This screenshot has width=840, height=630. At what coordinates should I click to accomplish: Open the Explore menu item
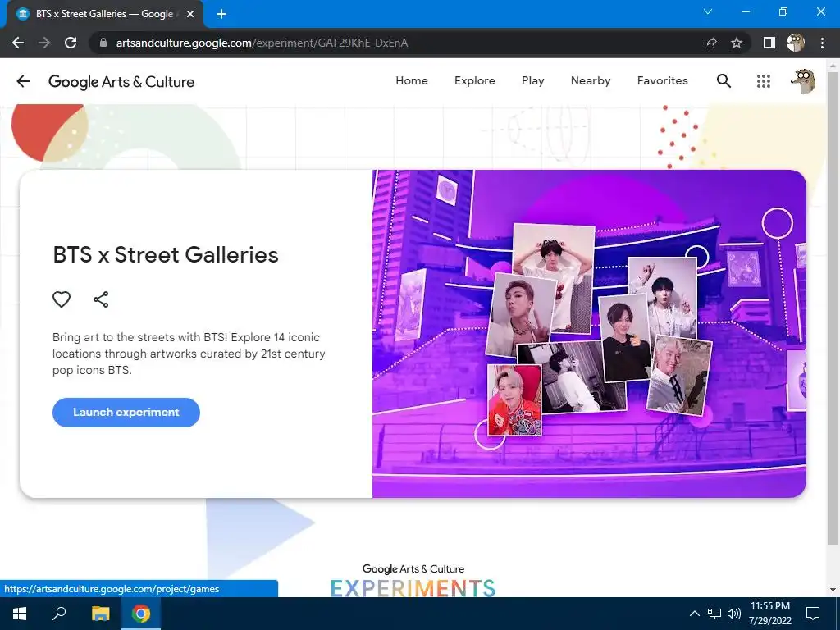pyautogui.click(x=475, y=80)
